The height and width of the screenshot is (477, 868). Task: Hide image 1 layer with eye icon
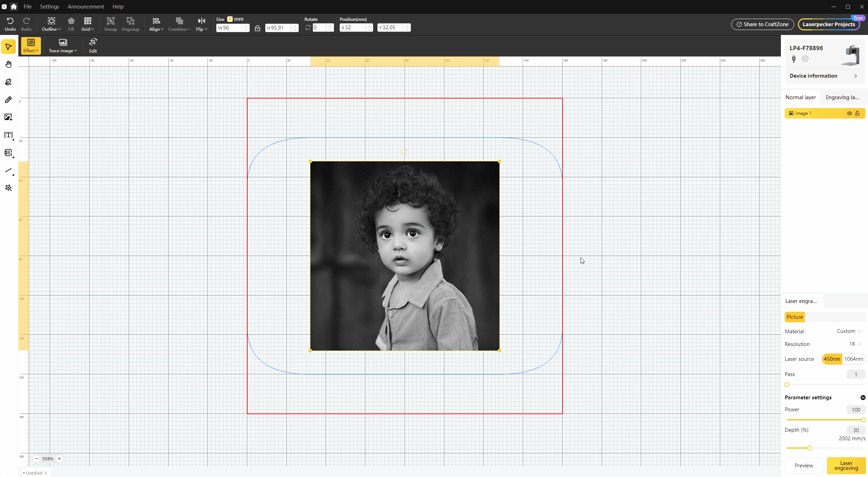[x=850, y=113]
